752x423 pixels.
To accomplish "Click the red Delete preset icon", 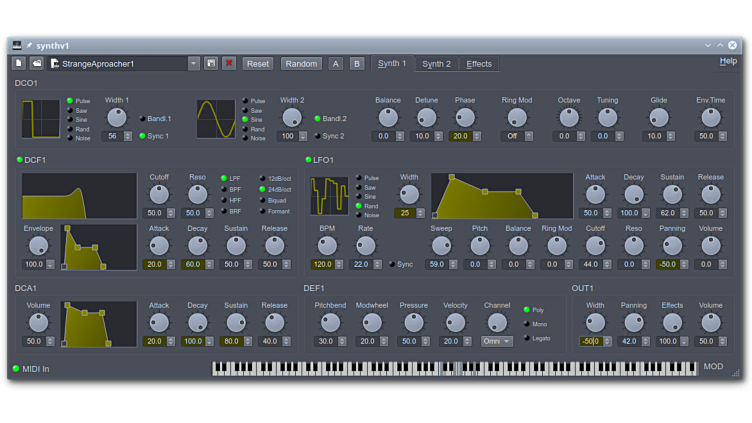I will click(x=228, y=63).
